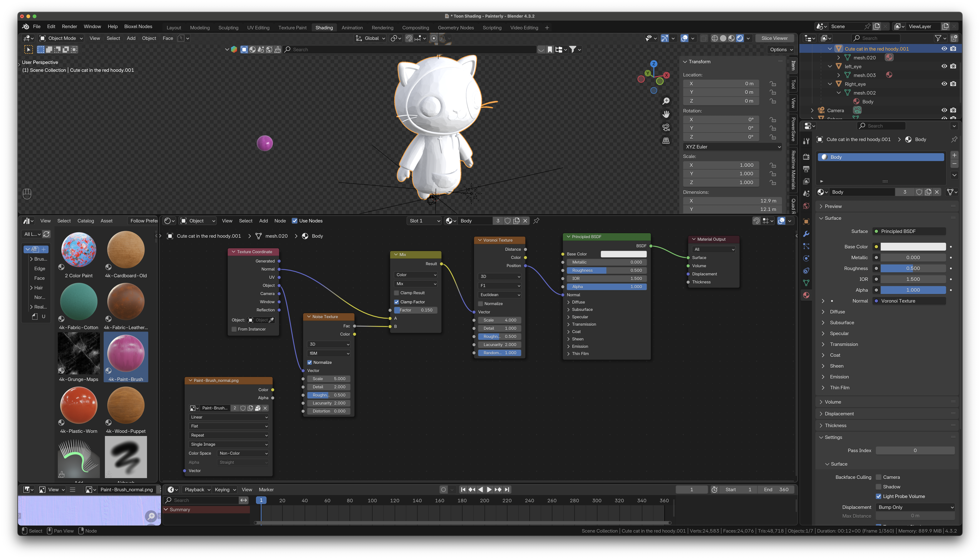Screen dimensions: 980x559
Task: Uncheck Normalize in Noise Texture node
Action: (x=310, y=362)
